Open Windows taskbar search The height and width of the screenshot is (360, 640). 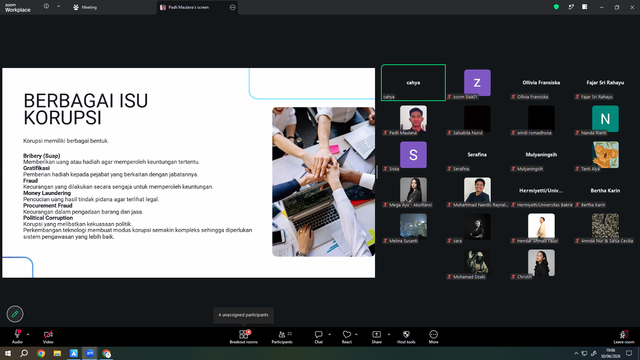(24, 353)
